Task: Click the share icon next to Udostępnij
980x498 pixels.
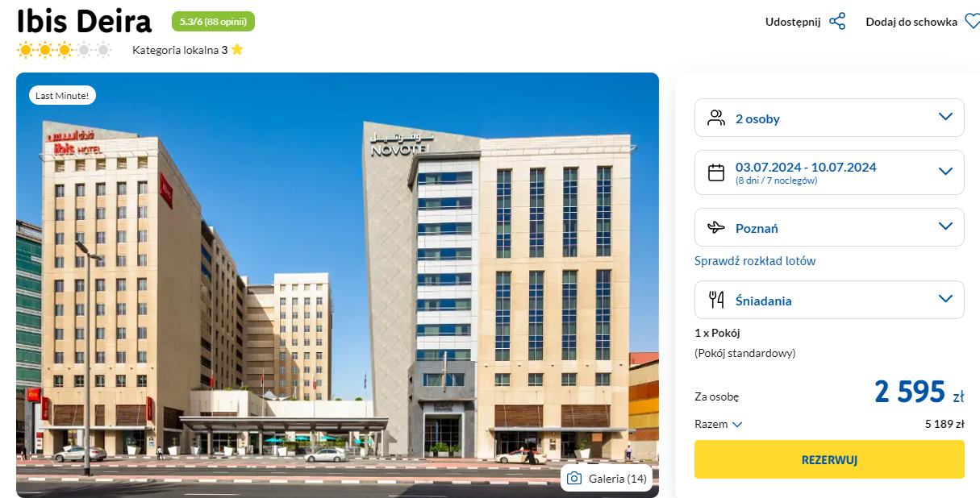Action: point(837,22)
